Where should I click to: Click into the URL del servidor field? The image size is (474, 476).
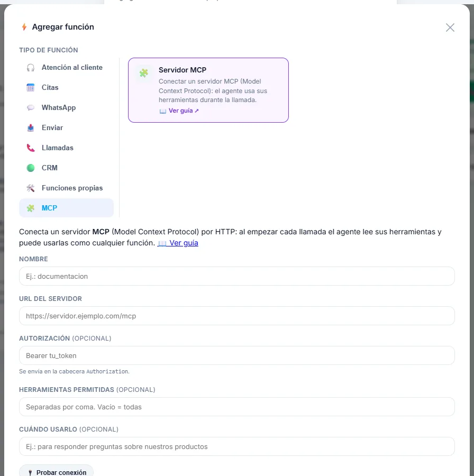coord(237,316)
